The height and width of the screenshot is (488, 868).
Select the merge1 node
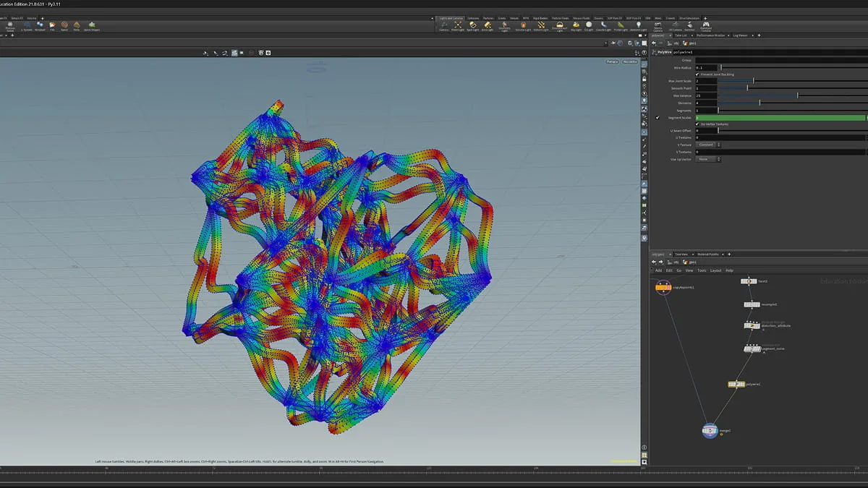(710, 430)
